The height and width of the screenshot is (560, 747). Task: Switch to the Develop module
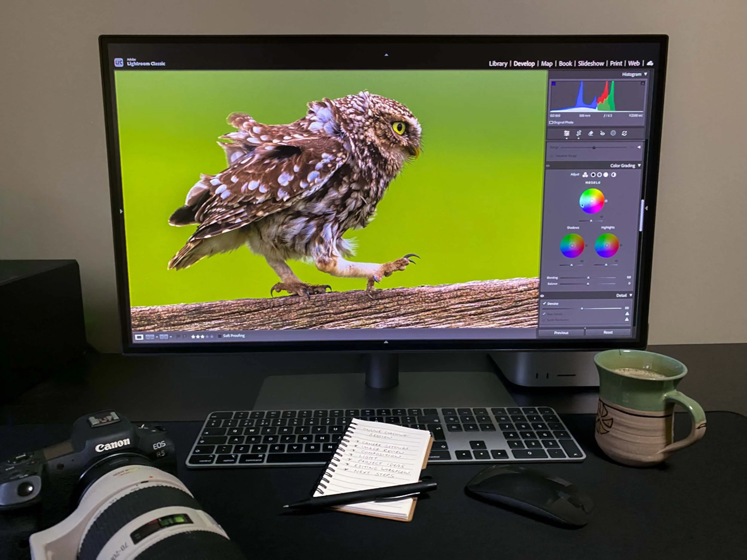pyautogui.click(x=524, y=63)
